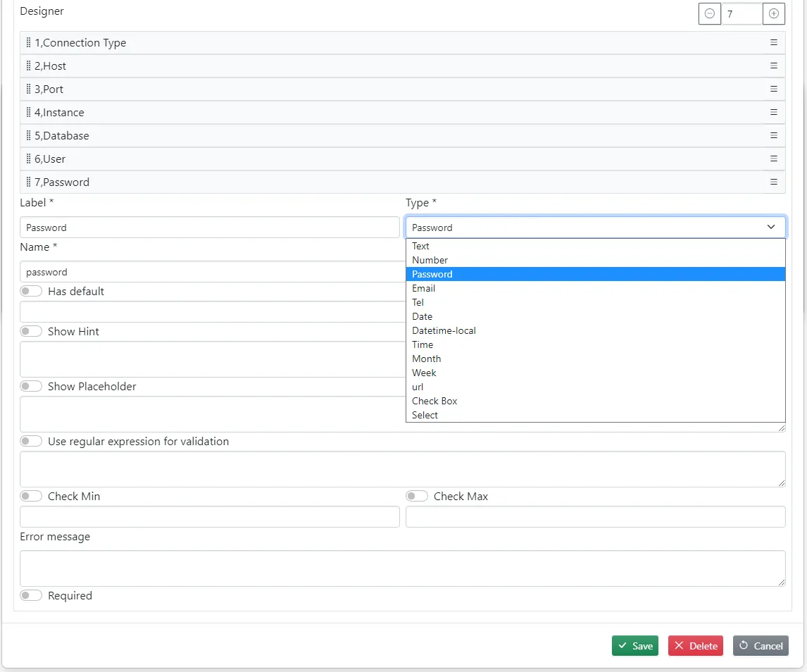Choose Email from the Type list

tap(423, 288)
